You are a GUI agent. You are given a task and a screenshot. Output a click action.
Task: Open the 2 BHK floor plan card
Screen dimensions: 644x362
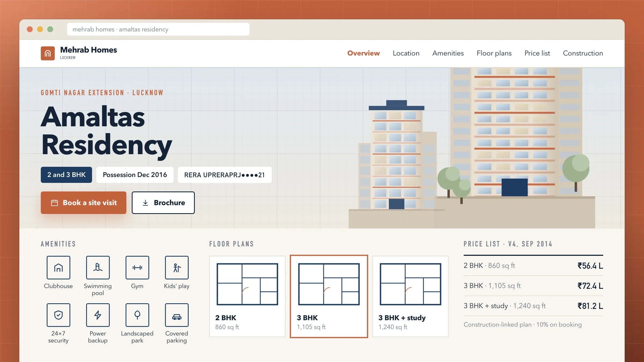(247, 296)
